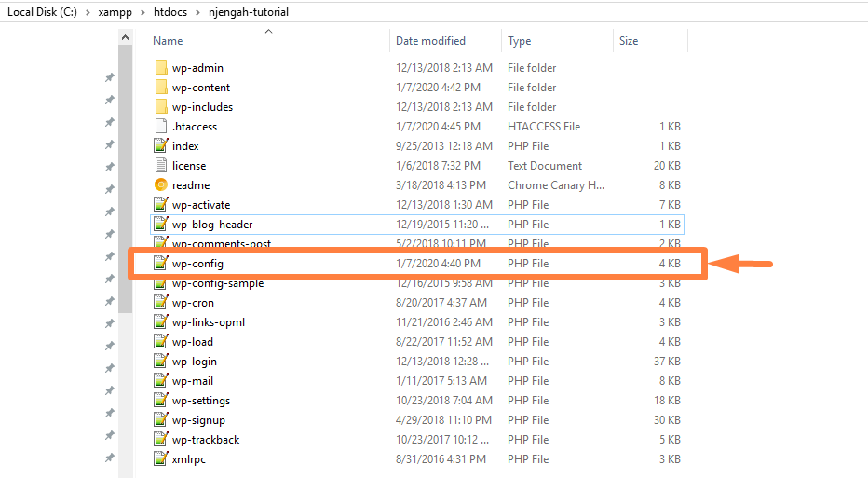Go to htdocs in address path

(170, 11)
